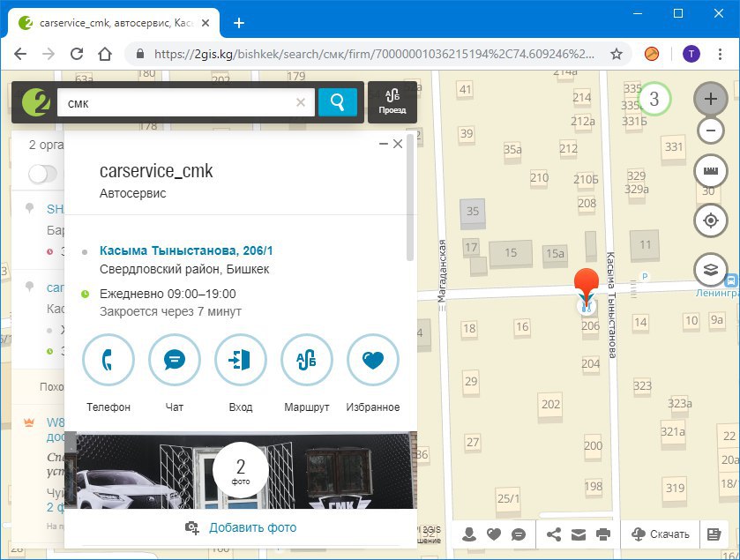Open the Chrome menu three dots

[x=720, y=54]
